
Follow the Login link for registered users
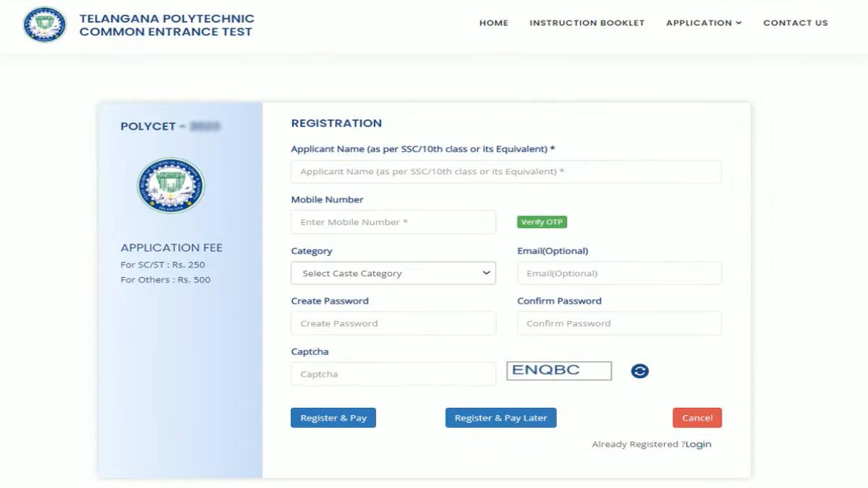point(698,444)
